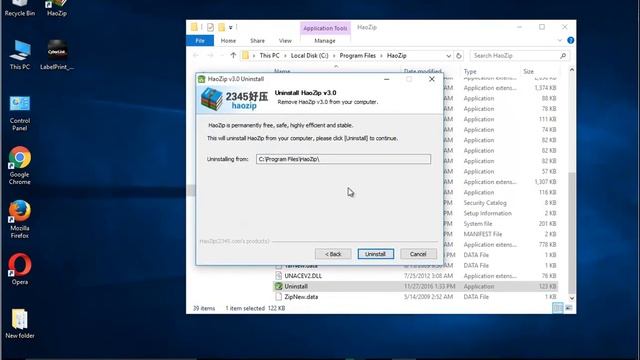
Task: Click Program Files in the breadcrumb
Action: 358,56
